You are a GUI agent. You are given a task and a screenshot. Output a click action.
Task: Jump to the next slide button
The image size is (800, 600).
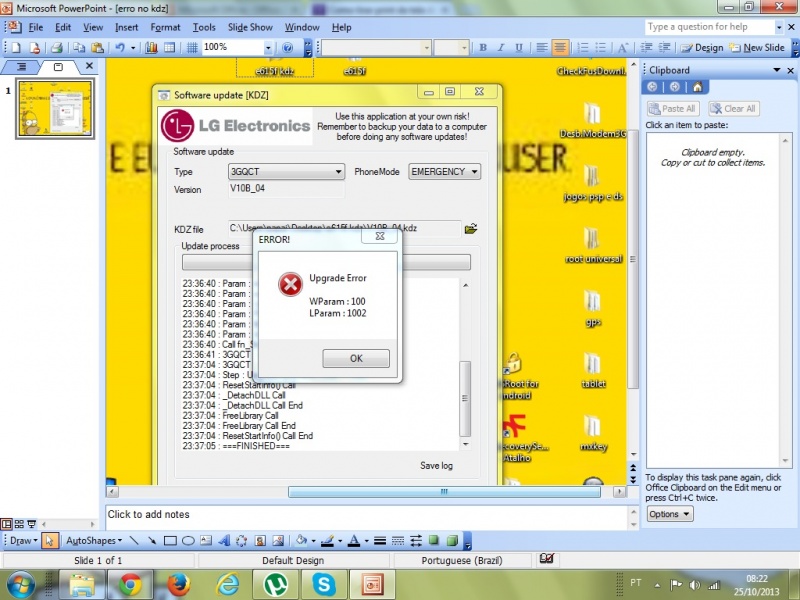pos(633,480)
